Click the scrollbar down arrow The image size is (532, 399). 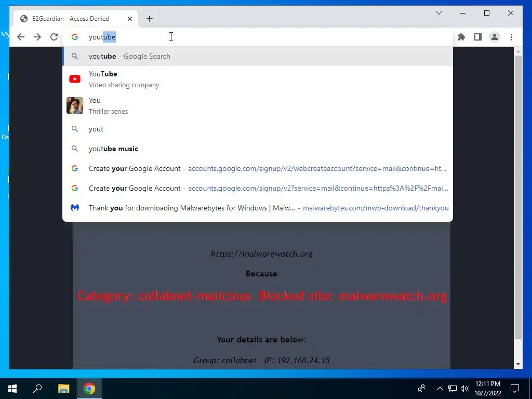point(518,364)
